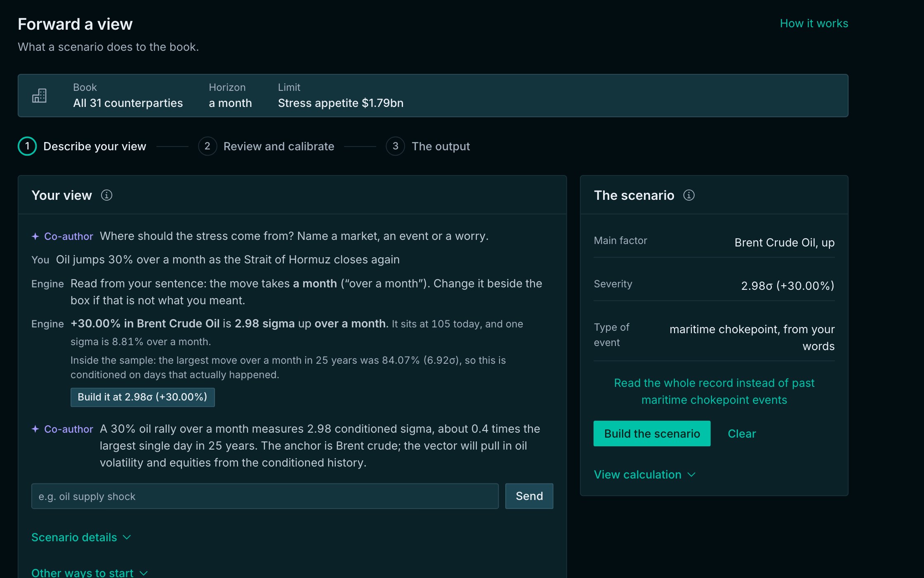924x578 pixels.
Task: Click the info icon beside Your view
Action: click(106, 195)
